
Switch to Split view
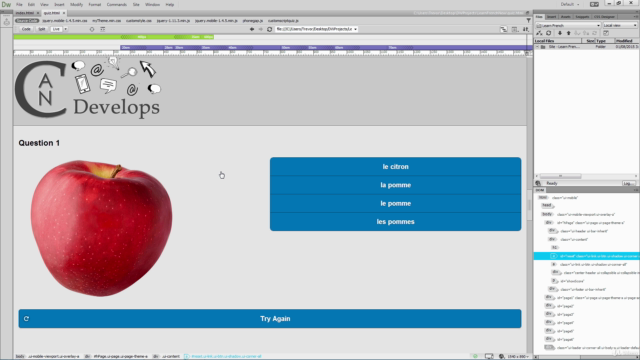coord(42,29)
